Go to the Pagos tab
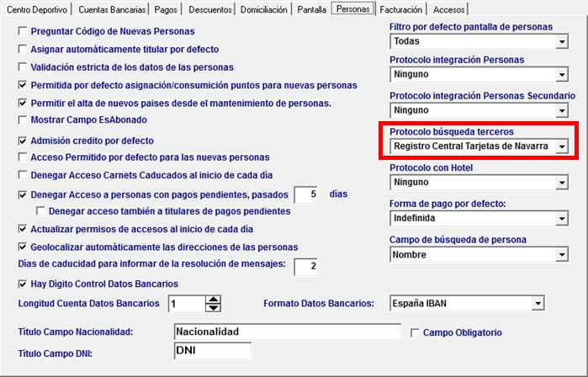588x377 pixels. click(166, 9)
